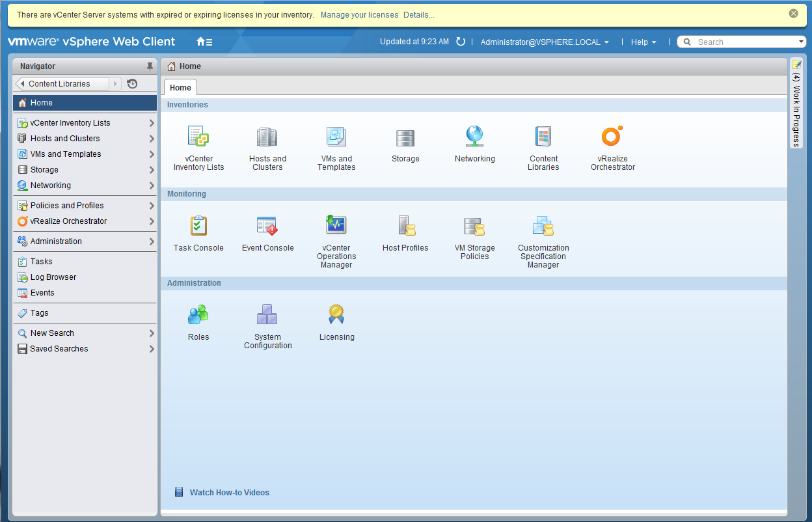Click the forward arrow in Navigator history
Viewport: 812px width, 522px height.
(116, 83)
